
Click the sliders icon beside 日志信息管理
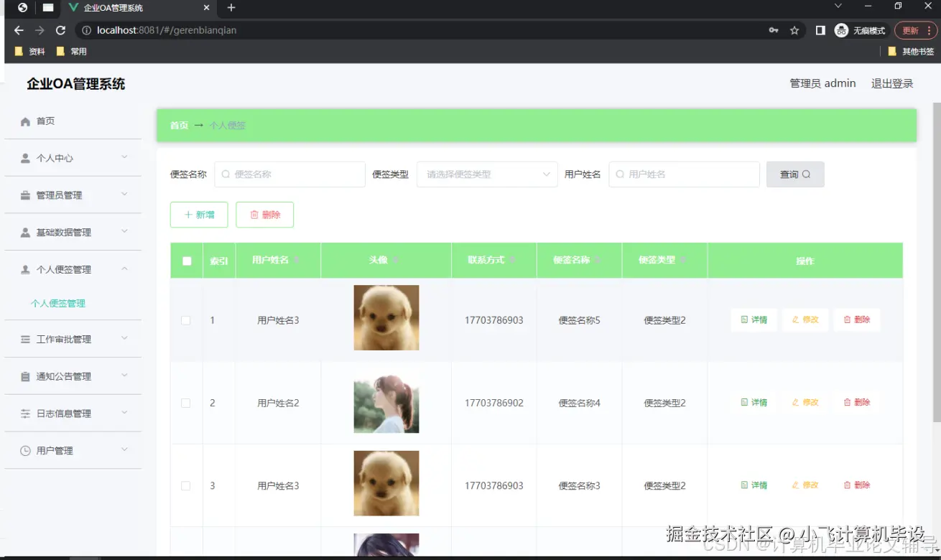click(26, 414)
